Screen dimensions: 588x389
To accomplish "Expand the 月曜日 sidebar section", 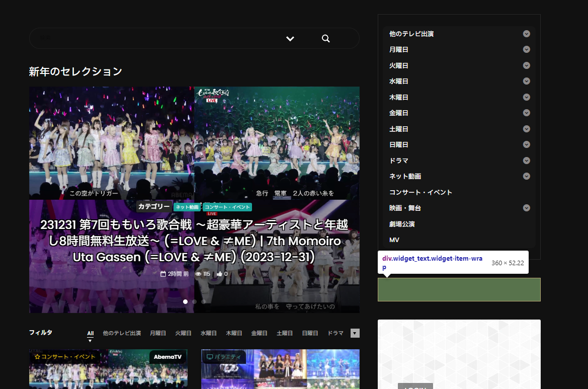I will (526, 49).
